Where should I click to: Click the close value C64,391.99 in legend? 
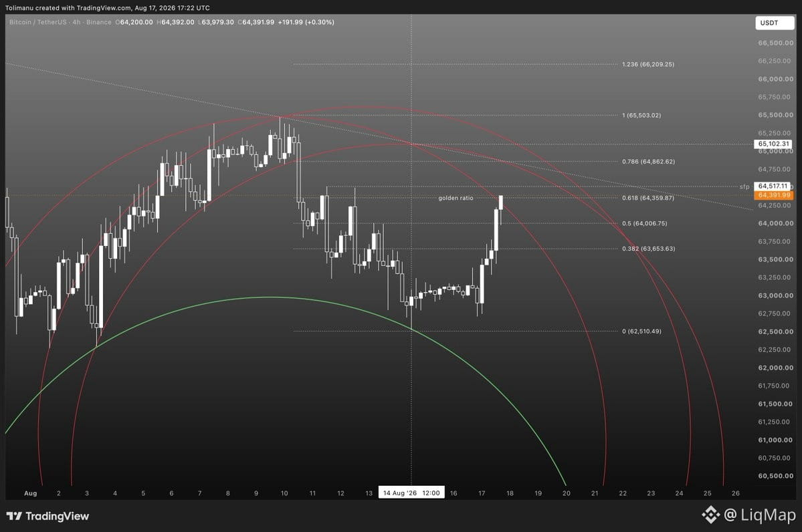[x=256, y=22]
